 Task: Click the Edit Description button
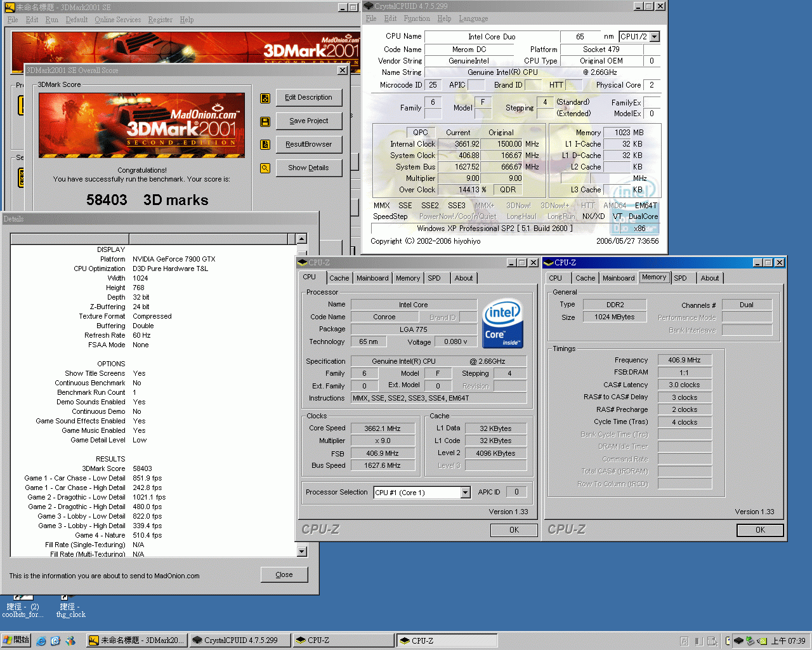click(309, 98)
